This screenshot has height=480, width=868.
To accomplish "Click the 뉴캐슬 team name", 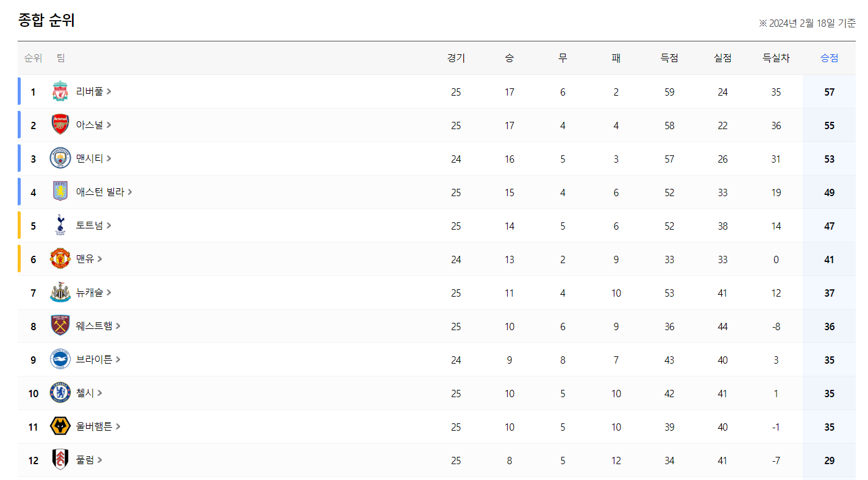I will pos(90,292).
